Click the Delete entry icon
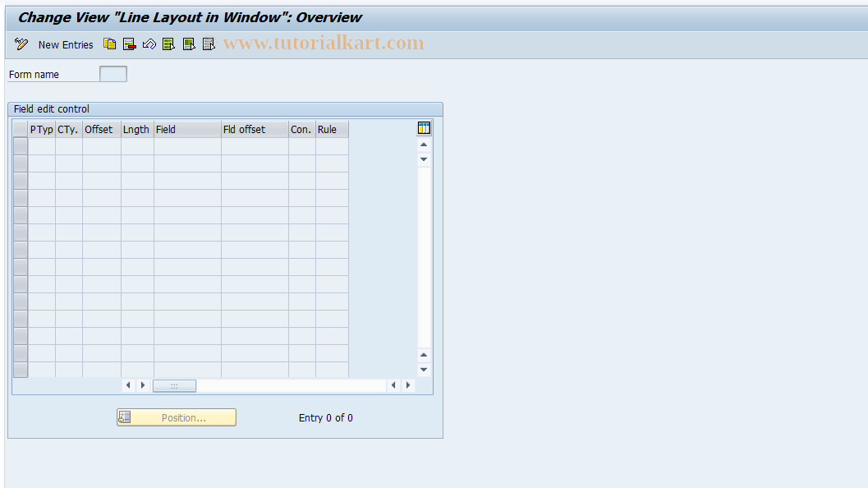Screen dimensions: 868x488 tap(130, 44)
